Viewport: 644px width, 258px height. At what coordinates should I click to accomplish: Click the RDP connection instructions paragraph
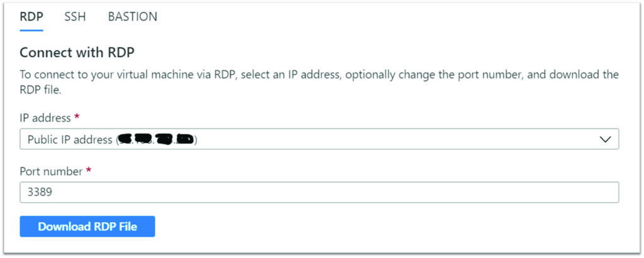[319, 82]
